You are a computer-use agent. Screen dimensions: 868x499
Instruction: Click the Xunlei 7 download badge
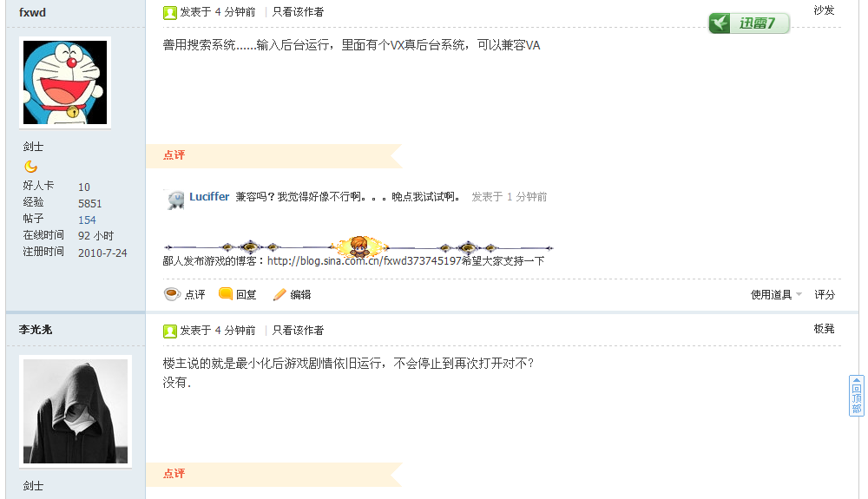[749, 23]
